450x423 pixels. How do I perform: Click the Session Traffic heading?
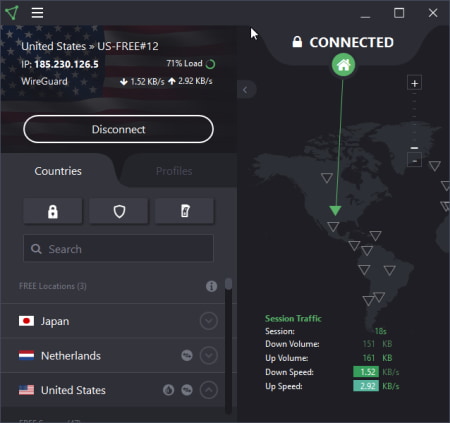point(293,318)
